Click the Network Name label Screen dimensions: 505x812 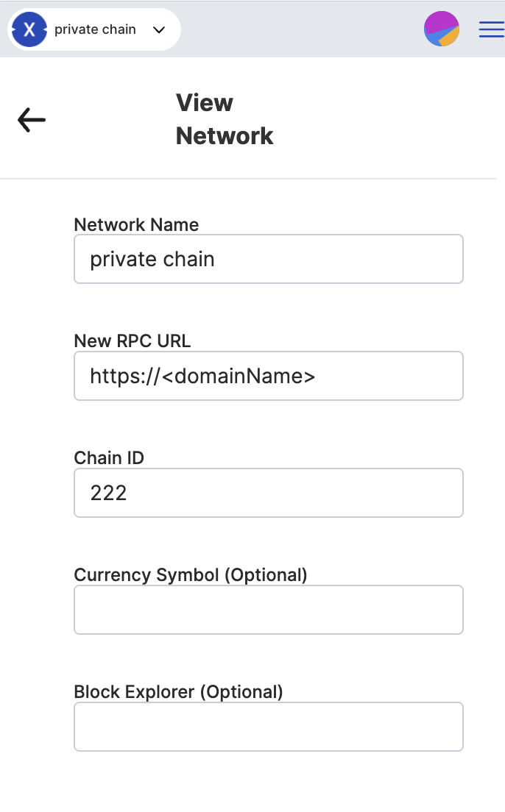[x=136, y=224]
